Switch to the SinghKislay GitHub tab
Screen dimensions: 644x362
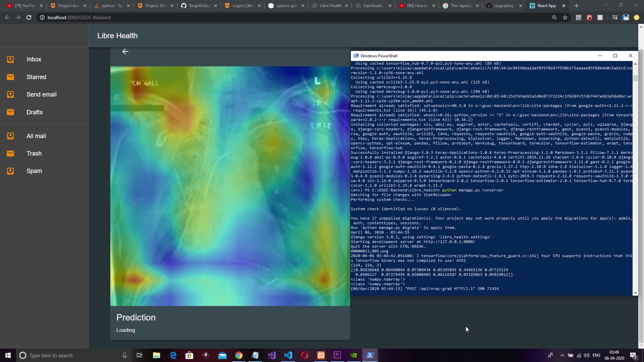point(199,6)
